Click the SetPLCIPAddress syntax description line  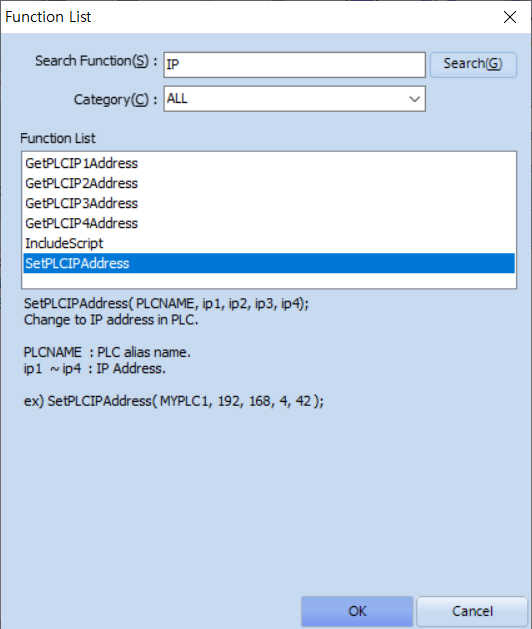pos(166,304)
